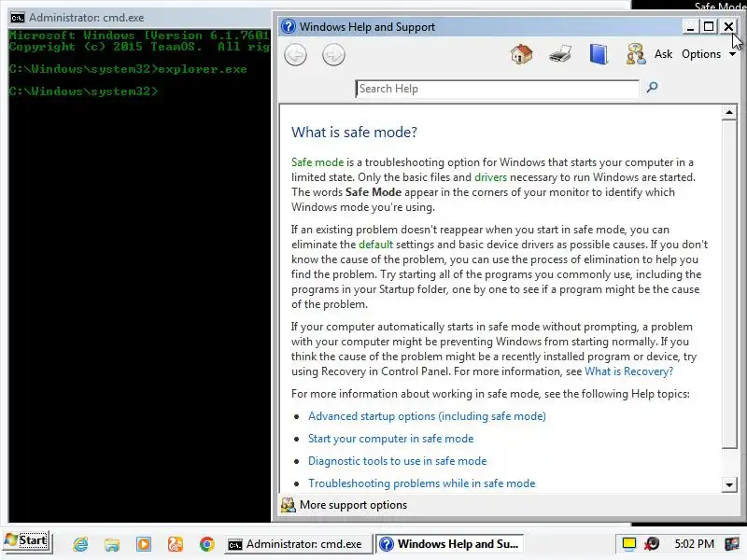Screen dimensions: 747x560
Task: Open Diagnostic tools to use in safe mode
Action: tap(398, 461)
